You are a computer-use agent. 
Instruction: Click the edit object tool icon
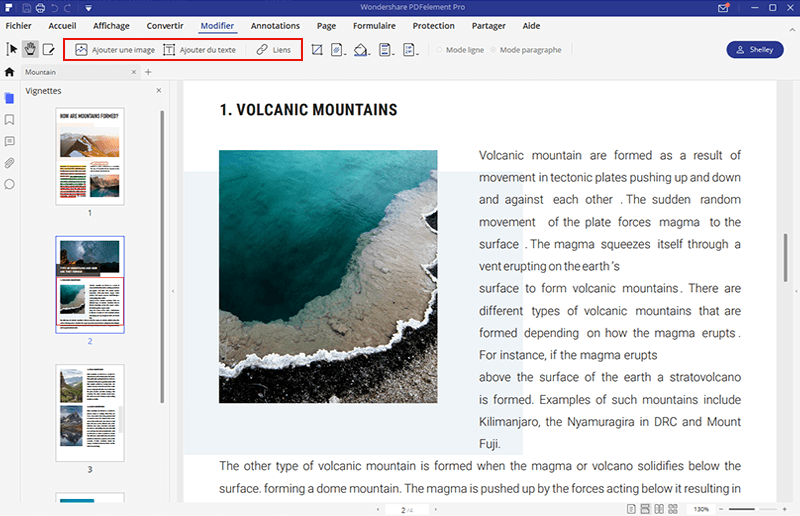point(47,49)
